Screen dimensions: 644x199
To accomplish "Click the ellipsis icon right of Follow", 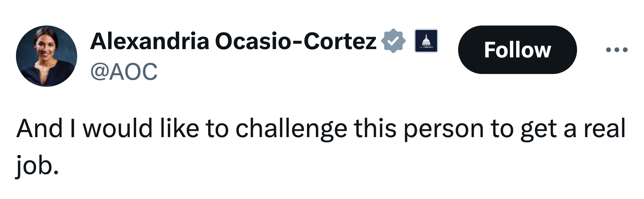I will tap(617, 50).
